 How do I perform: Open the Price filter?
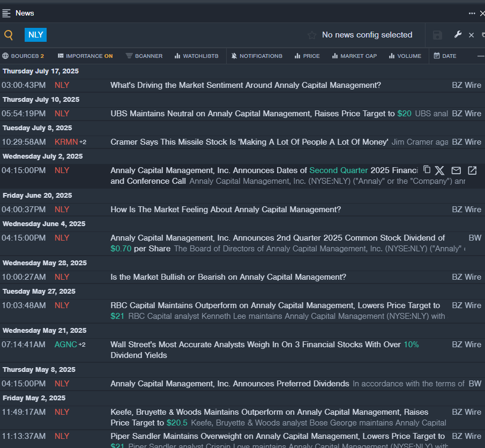pos(307,56)
